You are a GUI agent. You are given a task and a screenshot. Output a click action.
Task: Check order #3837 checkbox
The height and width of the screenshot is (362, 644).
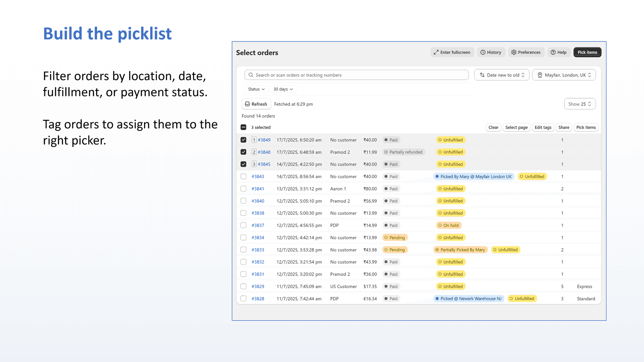[244, 225]
